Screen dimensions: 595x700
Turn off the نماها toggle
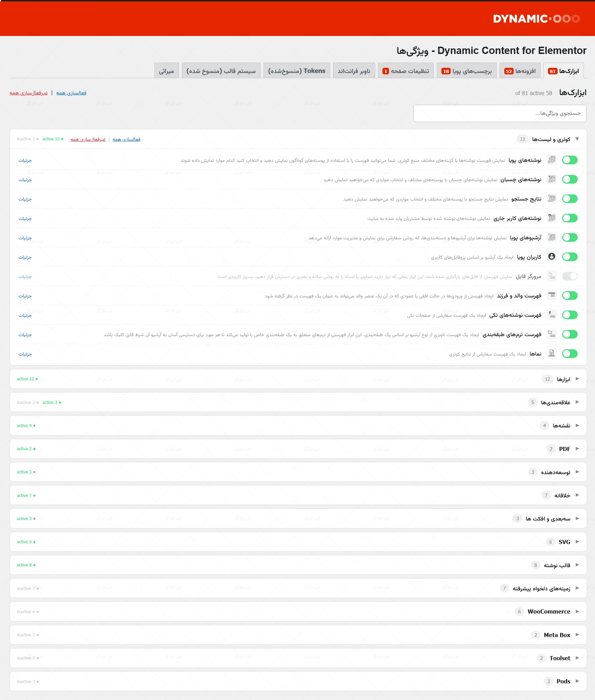(x=570, y=353)
